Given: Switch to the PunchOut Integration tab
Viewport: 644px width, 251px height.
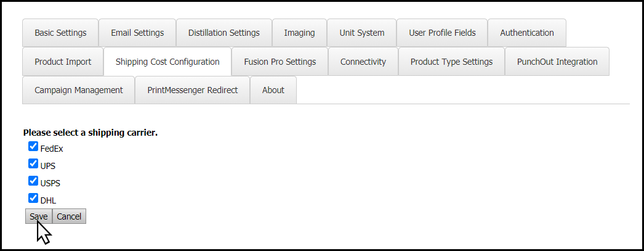Looking at the screenshot, I should tap(557, 62).
